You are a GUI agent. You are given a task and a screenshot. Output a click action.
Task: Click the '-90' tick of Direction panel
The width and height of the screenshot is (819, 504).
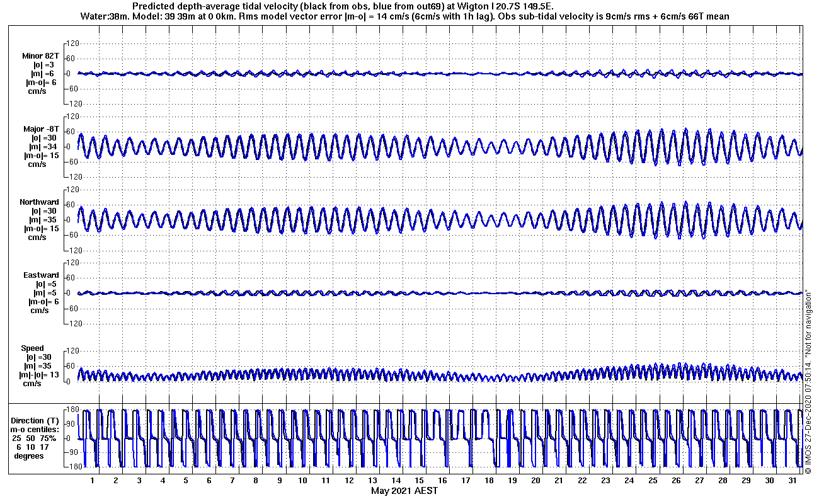pyautogui.click(x=72, y=452)
